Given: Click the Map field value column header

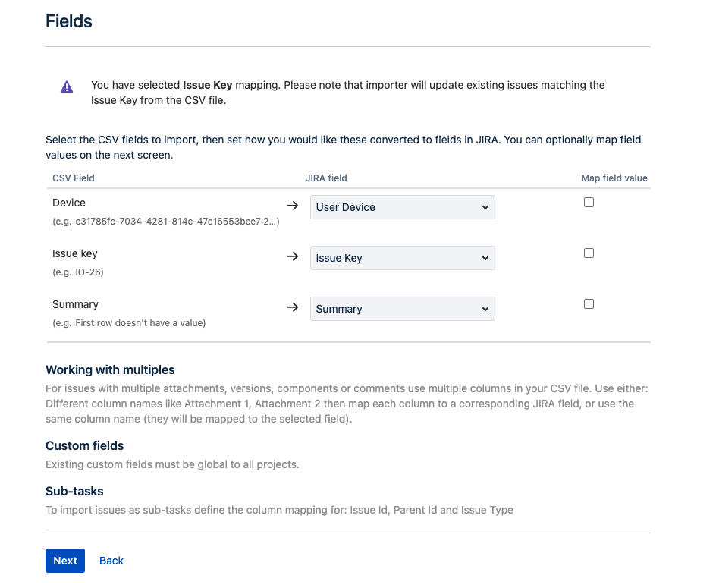Looking at the screenshot, I should click(614, 178).
